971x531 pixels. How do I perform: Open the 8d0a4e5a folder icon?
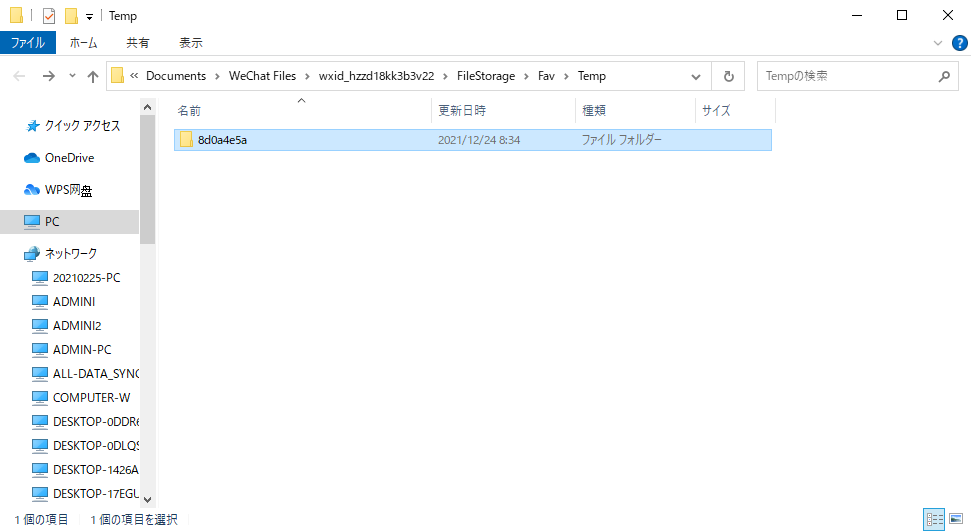[185, 140]
